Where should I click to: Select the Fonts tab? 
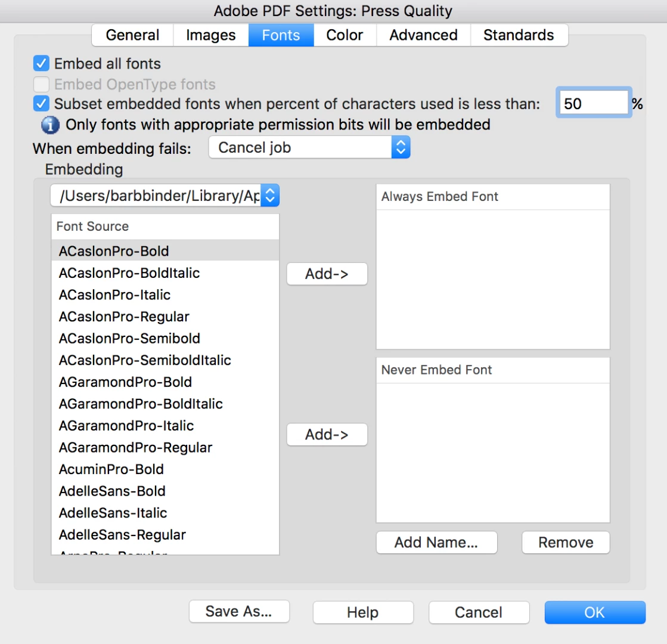click(281, 35)
